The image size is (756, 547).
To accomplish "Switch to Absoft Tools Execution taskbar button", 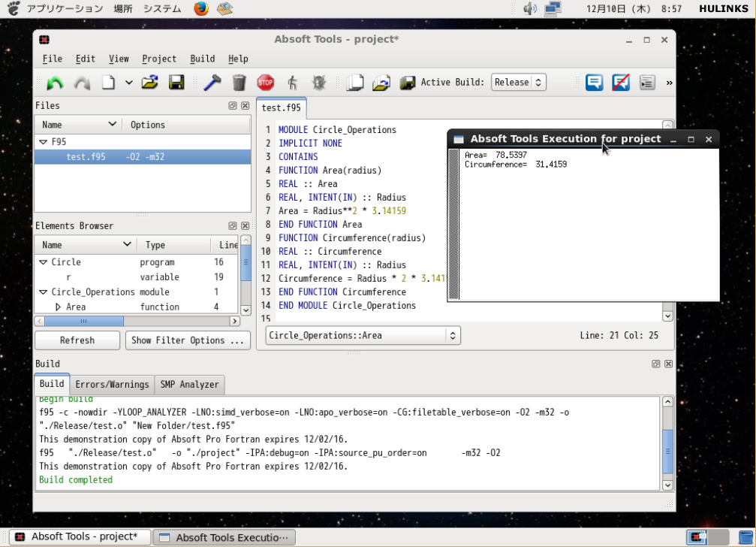I will tap(224, 537).
